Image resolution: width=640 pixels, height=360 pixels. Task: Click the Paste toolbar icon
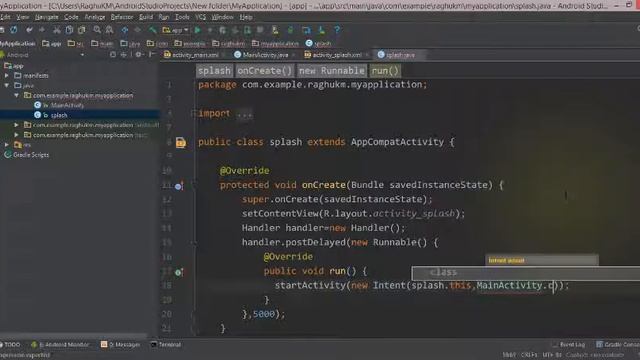(82, 30)
